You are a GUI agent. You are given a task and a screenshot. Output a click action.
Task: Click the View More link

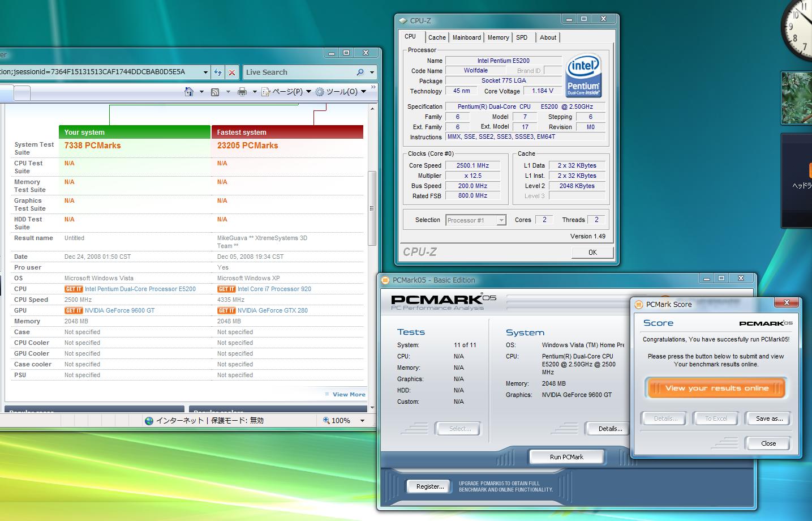(349, 395)
